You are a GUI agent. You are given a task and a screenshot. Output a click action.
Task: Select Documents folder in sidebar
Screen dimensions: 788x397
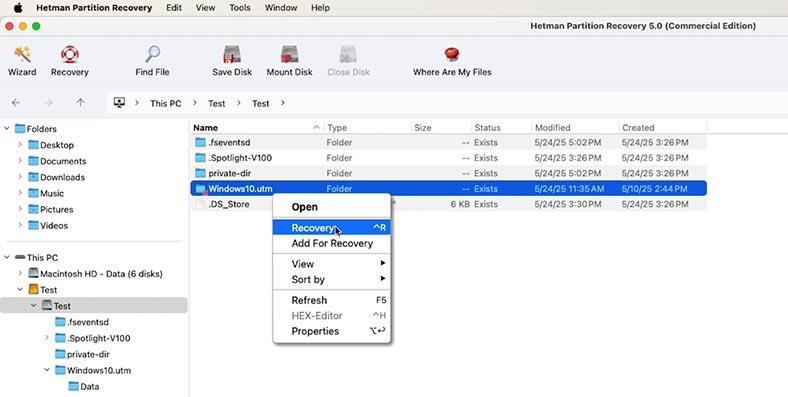coord(57,161)
